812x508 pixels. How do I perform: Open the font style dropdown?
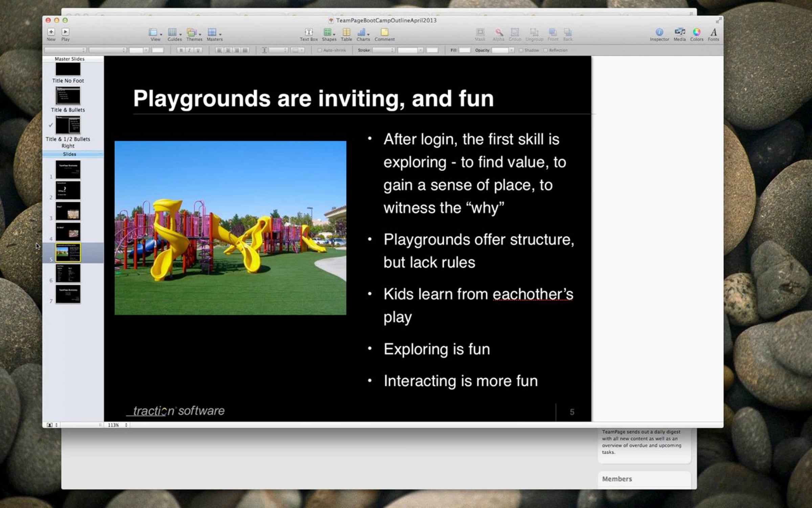[108, 50]
